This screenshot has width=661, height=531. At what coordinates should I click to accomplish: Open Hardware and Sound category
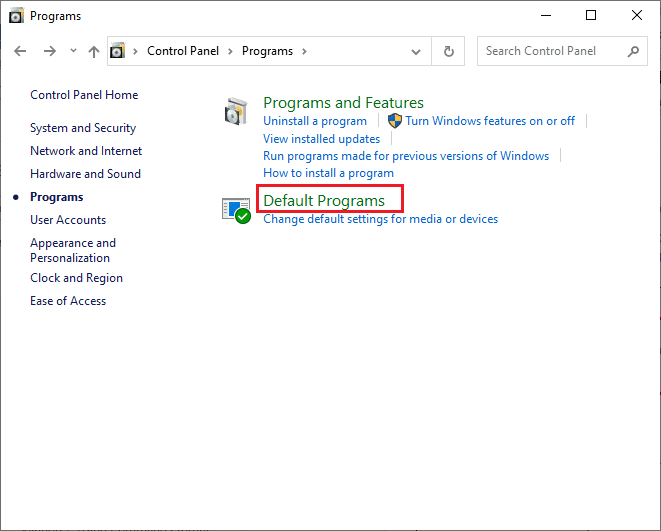pyautogui.click(x=86, y=174)
